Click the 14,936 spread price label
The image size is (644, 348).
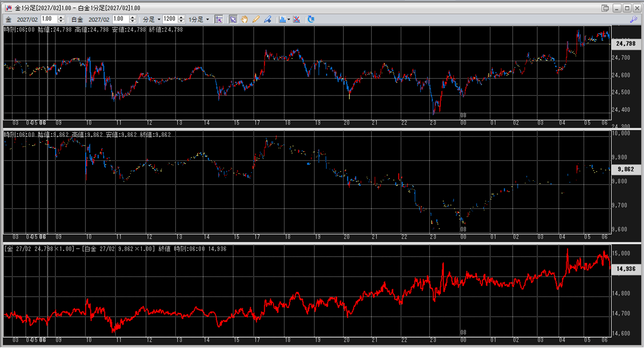[626, 269]
